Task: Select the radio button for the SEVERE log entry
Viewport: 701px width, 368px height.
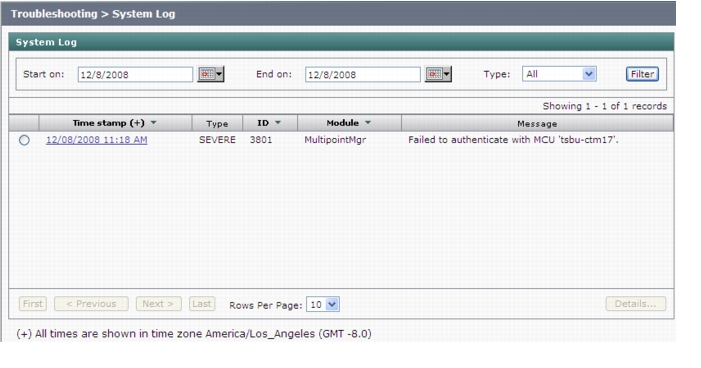Action: click(x=24, y=140)
